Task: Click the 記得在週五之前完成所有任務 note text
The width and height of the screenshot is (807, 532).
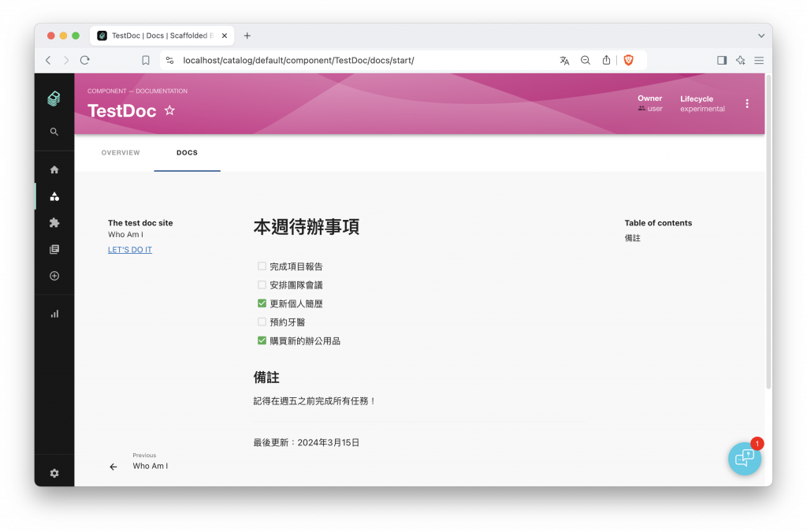Action: pyautogui.click(x=314, y=401)
